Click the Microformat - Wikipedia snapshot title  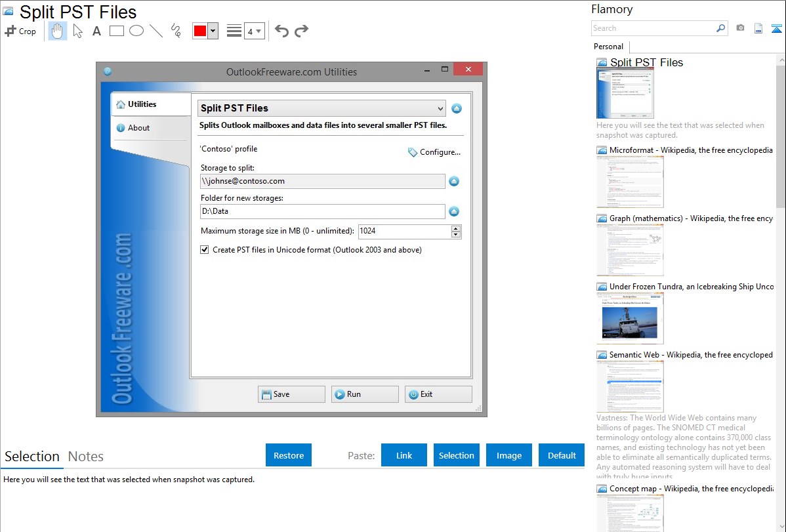691,150
